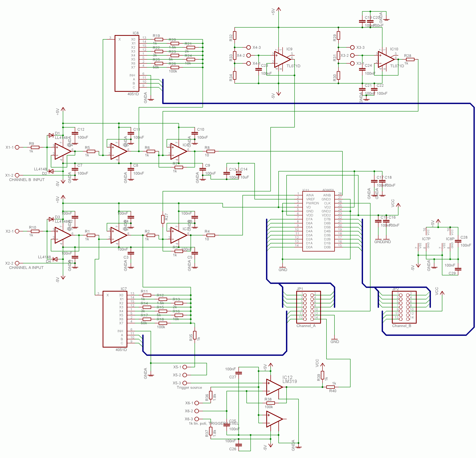
Task: Select the IC11 AD9059 ADC block
Action: tap(318, 221)
